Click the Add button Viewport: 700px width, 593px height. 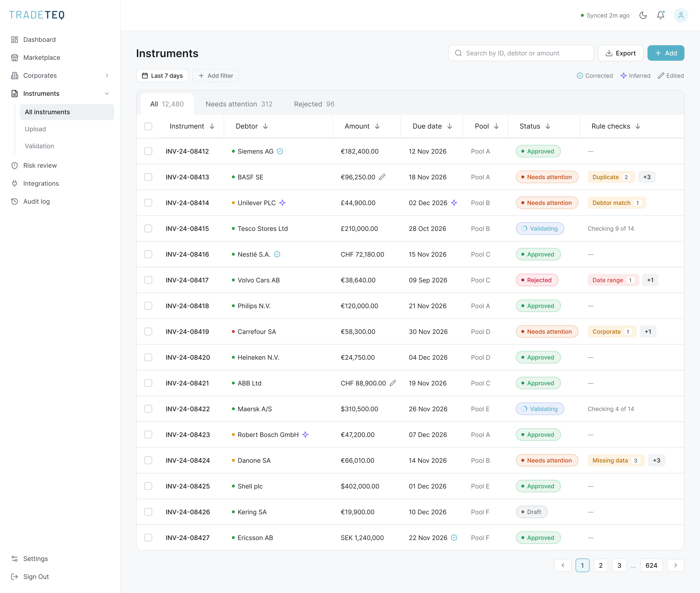click(x=666, y=53)
